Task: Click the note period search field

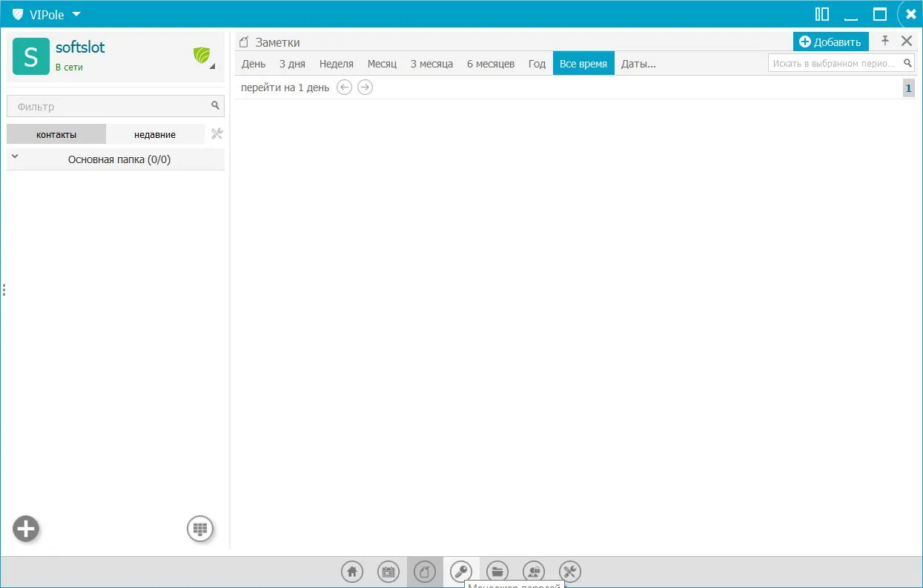Action: (x=841, y=63)
